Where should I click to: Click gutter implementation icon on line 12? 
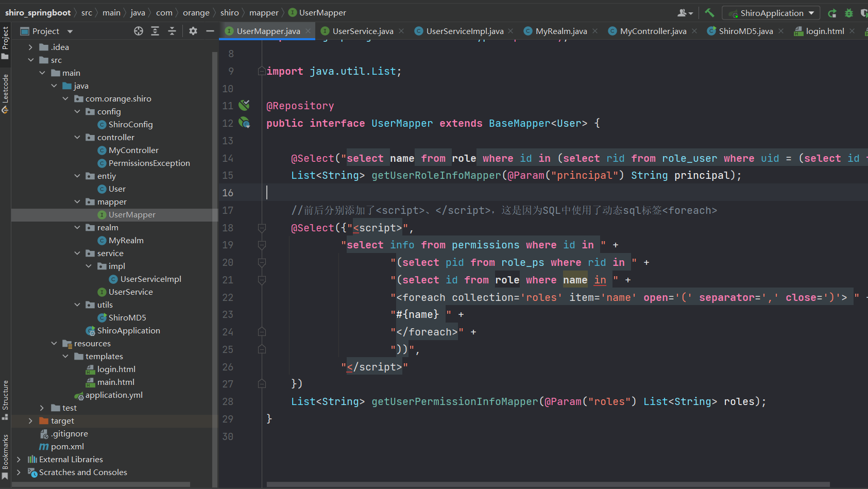244,123
